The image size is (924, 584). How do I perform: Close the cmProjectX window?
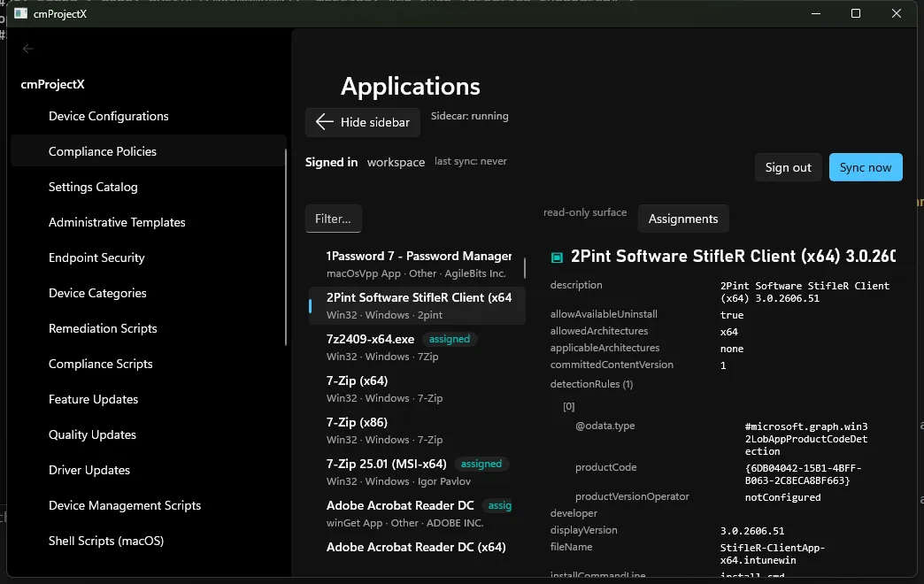click(897, 13)
